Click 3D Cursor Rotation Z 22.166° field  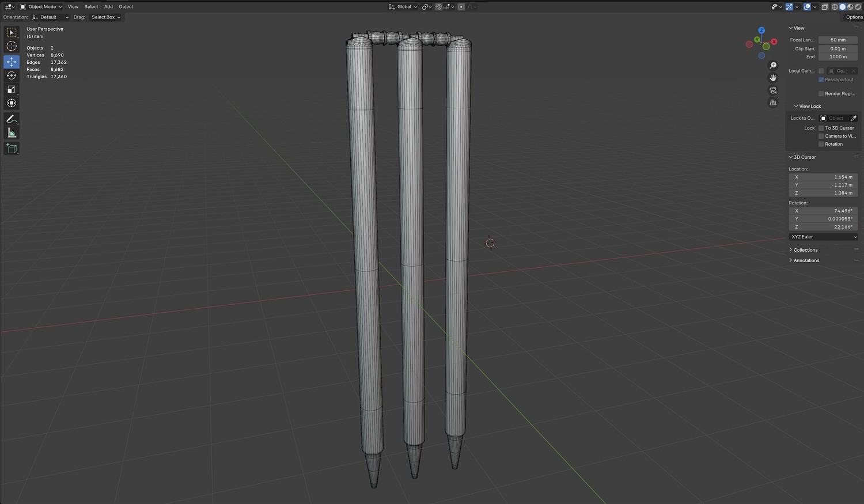coord(823,227)
